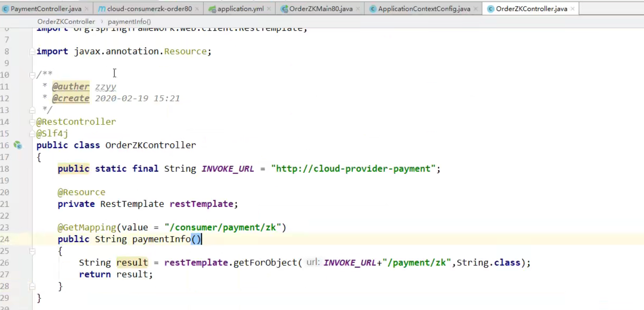Close the PaymentController.java tab
The width and height of the screenshot is (644, 310).
pyautogui.click(x=87, y=9)
